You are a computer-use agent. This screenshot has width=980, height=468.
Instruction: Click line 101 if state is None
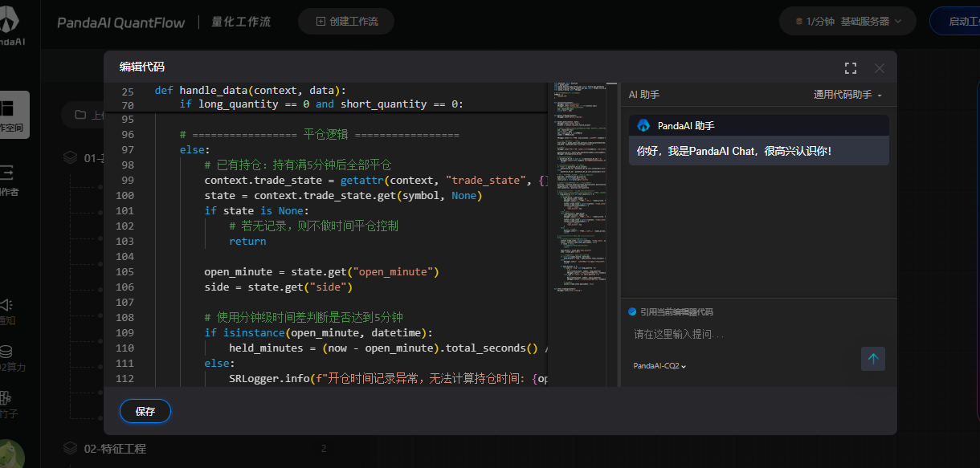(x=256, y=210)
